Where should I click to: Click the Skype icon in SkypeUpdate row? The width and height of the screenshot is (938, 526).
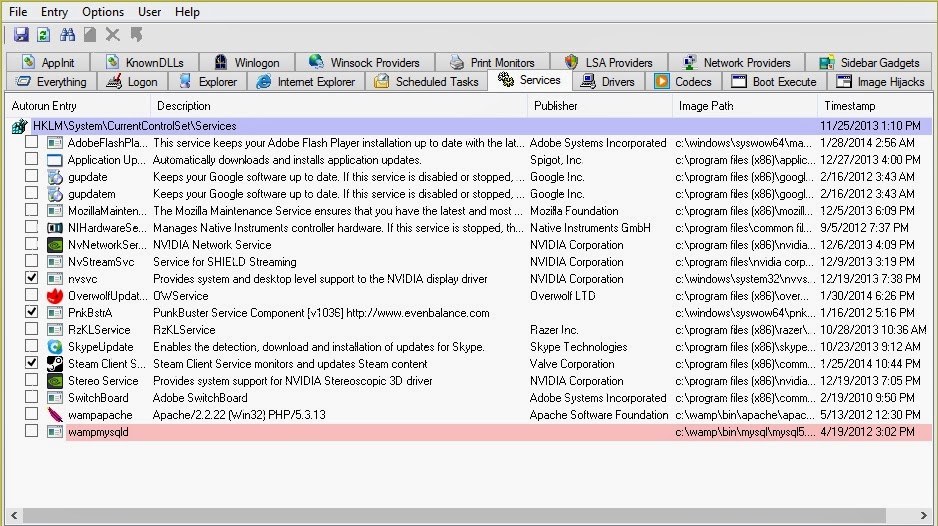point(55,346)
